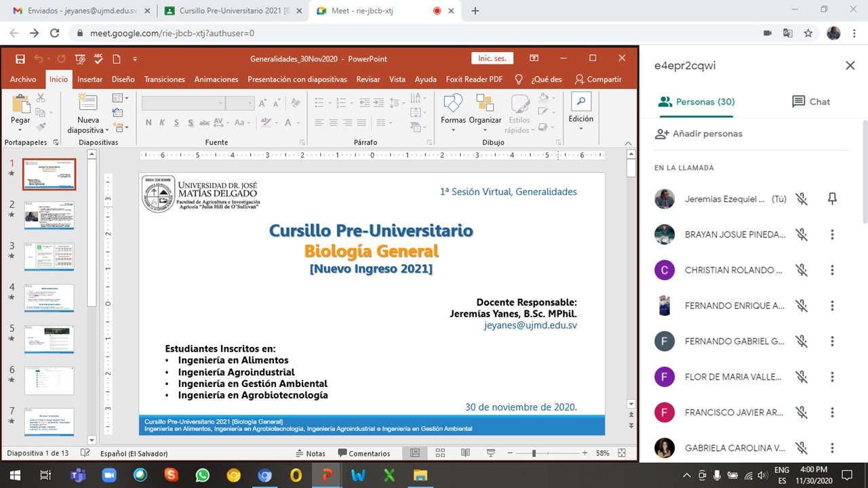Open WhatsApp from the taskbar
This screenshot has height=488, width=868.
(202, 475)
